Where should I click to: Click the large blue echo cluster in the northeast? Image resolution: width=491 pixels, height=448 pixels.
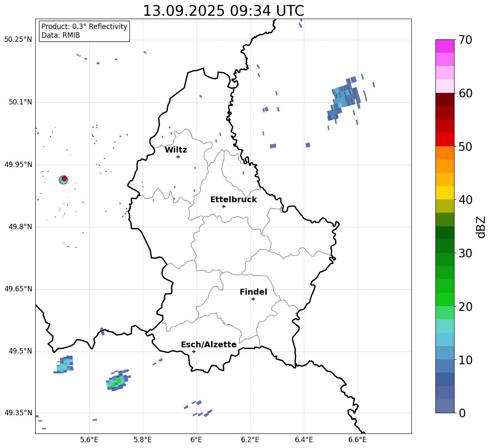click(x=344, y=99)
